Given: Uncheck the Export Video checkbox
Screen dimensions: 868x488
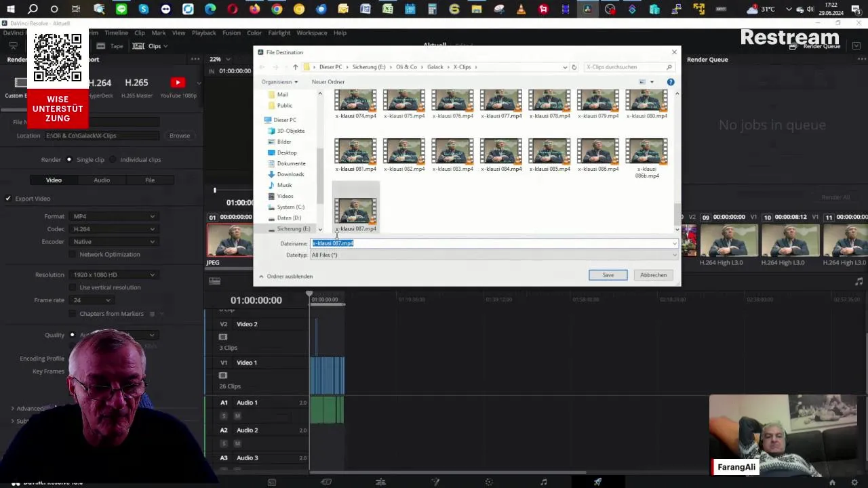Looking at the screenshot, I should click(8, 199).
